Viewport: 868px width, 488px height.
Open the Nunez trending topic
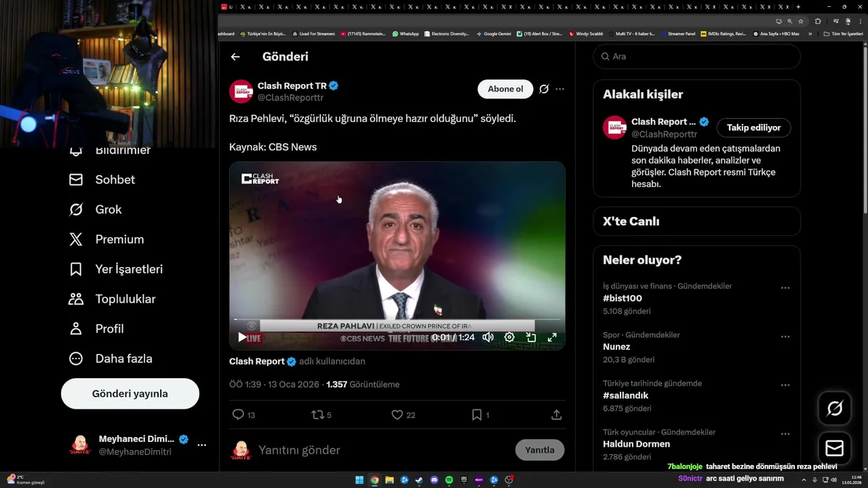coord(616,347)
